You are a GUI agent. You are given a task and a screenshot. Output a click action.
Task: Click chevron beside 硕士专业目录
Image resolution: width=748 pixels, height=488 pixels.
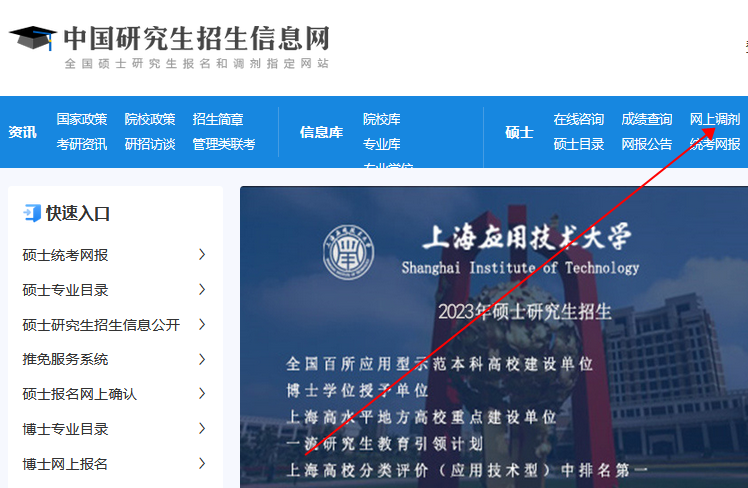202,289
